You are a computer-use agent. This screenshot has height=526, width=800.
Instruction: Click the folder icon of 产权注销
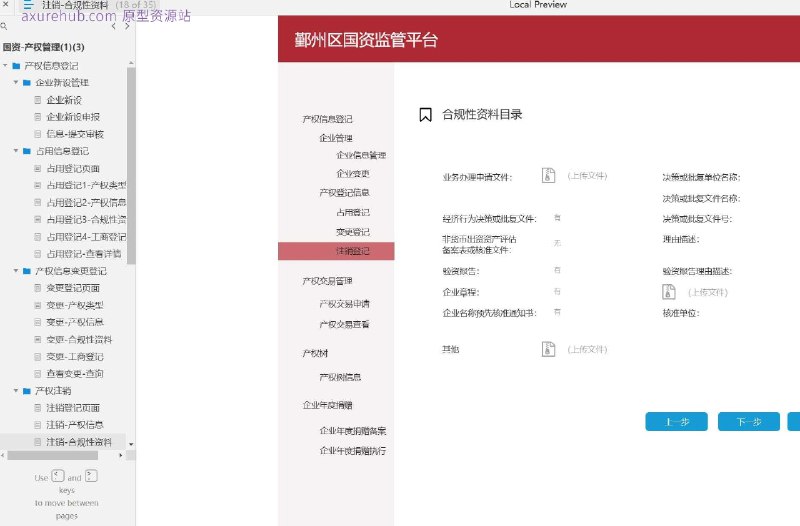27,391
